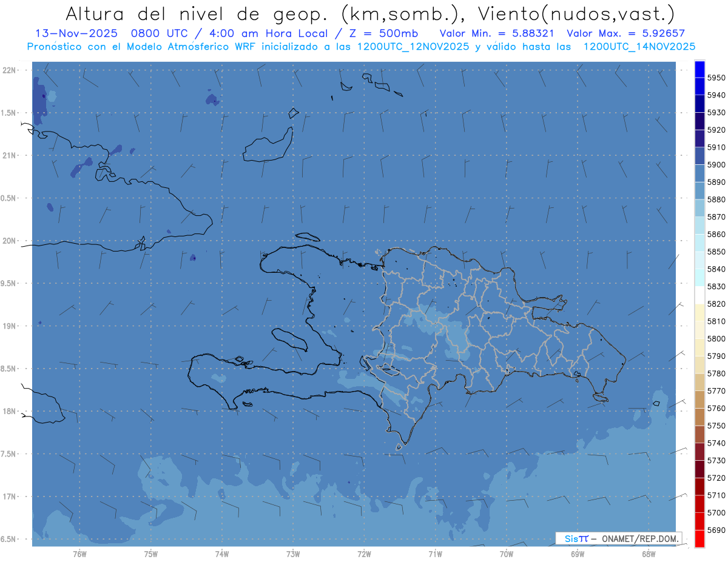Screen dimensions: 728x562
Task: Click the title 'Altura del nivel de geop.'
Action: 198,13
